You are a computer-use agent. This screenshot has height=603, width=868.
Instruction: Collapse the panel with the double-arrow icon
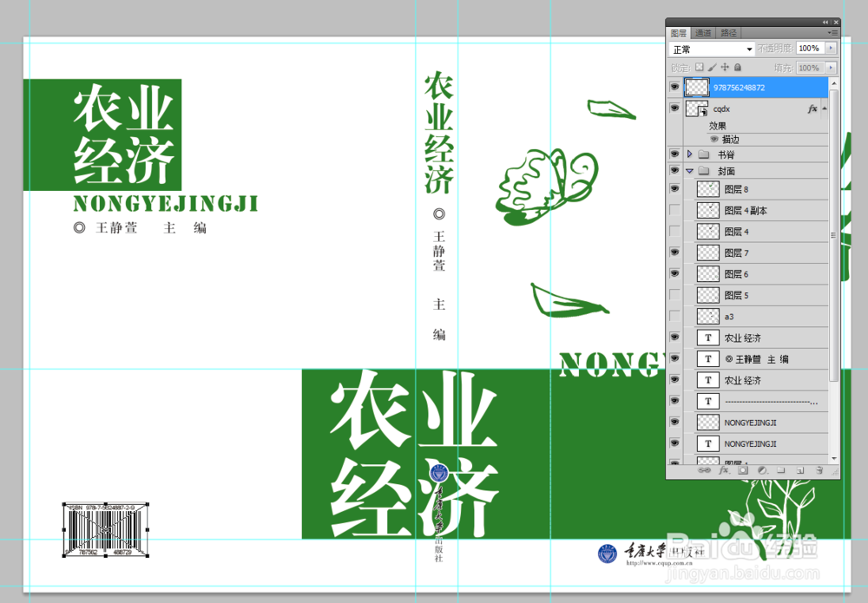[825, 23]
